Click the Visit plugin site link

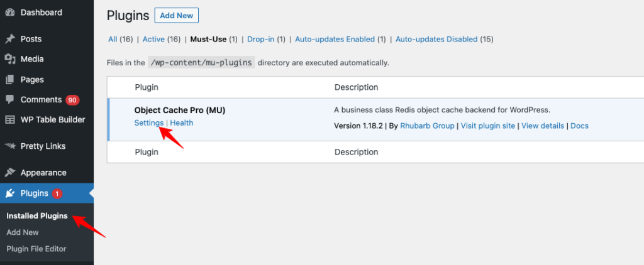click(488, 126)
